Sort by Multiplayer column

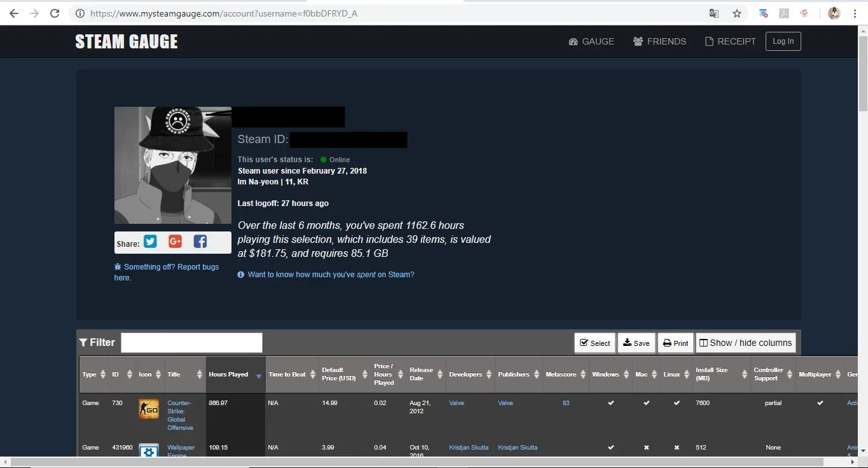(x=820, y=375)
